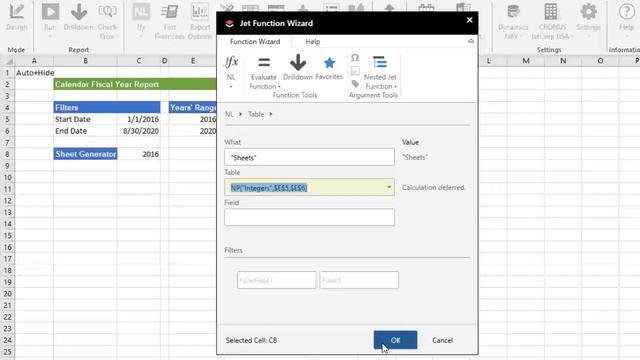
Task: Click the Drilldown arrow in the wizard
Action: click(298, 62)
